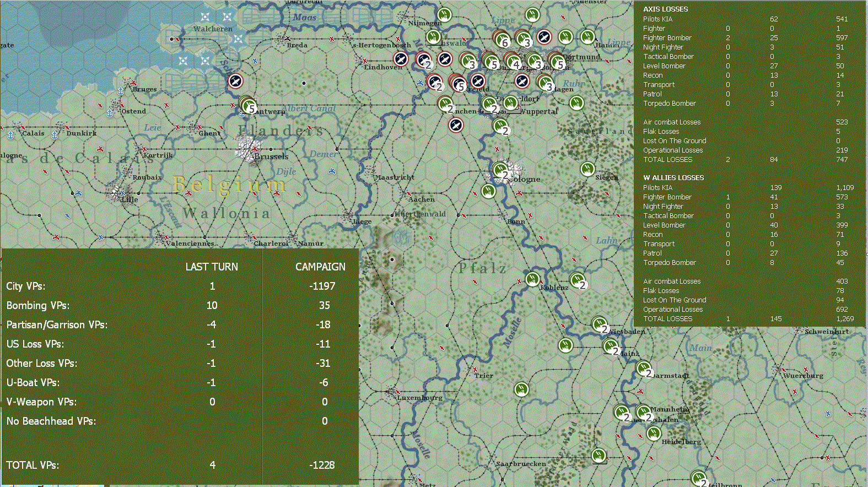Click the anchor port icon at Calais

click(10, 134)
